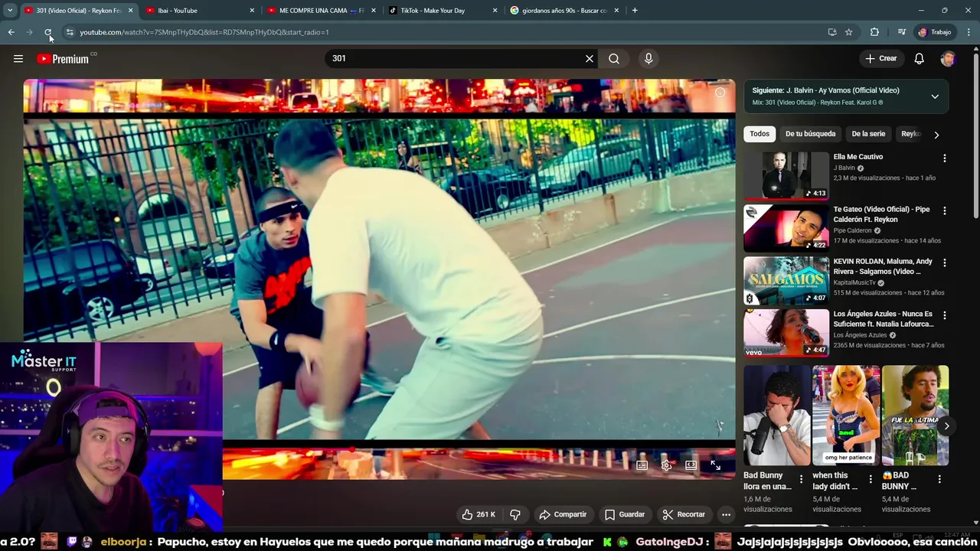Open the tab search dropdown arrow
This screenshot has width=980, height=551.
click(x=10, y=11)
